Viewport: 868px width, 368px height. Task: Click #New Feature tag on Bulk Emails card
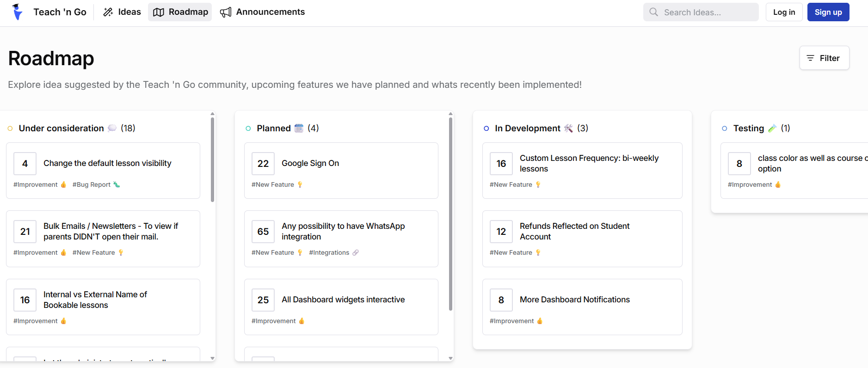coord(98,252)
